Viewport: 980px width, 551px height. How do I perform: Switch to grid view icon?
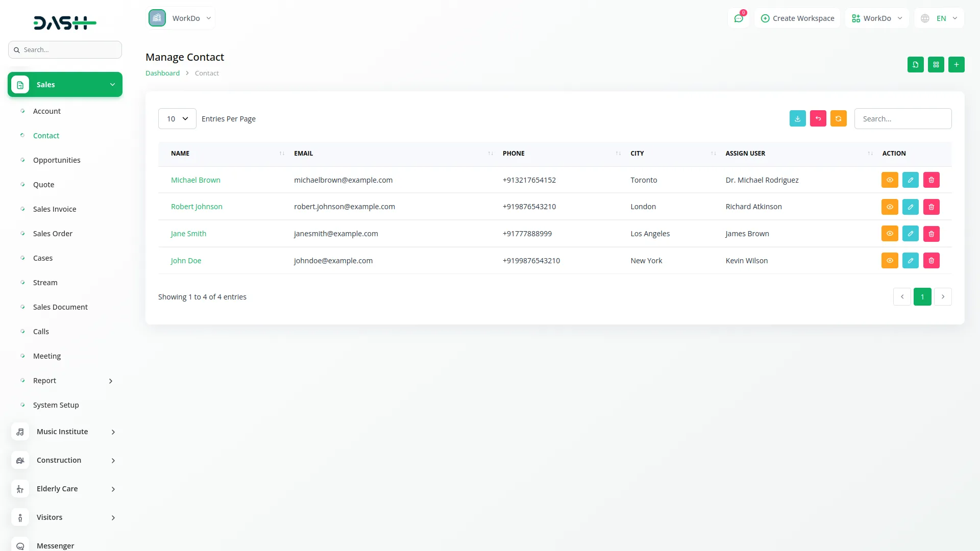tap(936, 65)
